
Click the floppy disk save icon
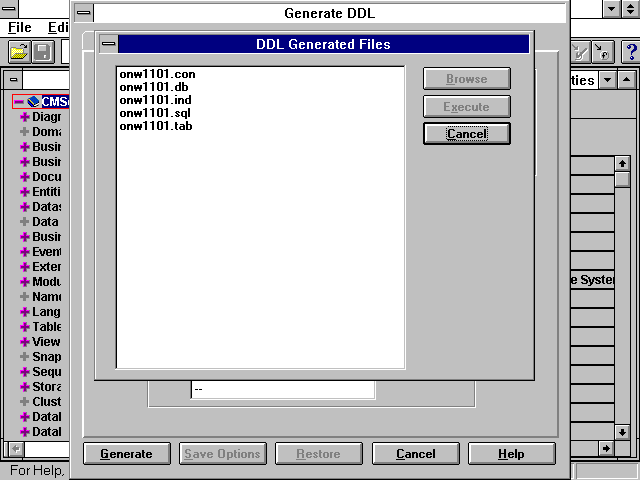(x=43, y=51)
